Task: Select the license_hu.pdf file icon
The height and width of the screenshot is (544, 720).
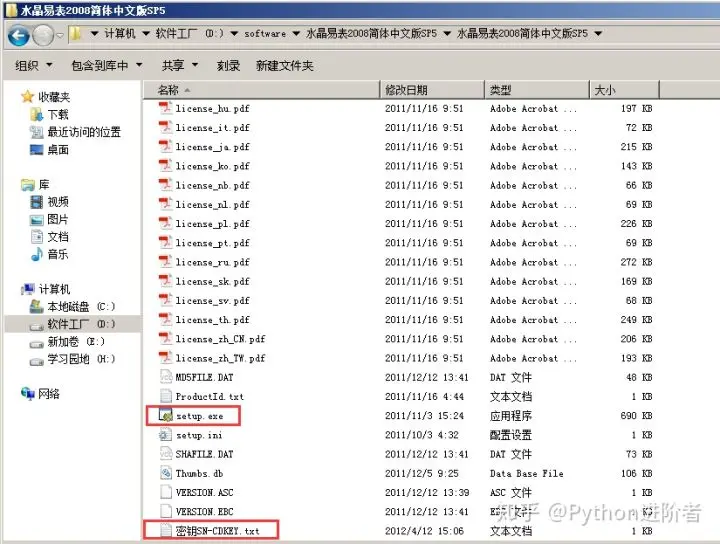Action: (165, 108)
